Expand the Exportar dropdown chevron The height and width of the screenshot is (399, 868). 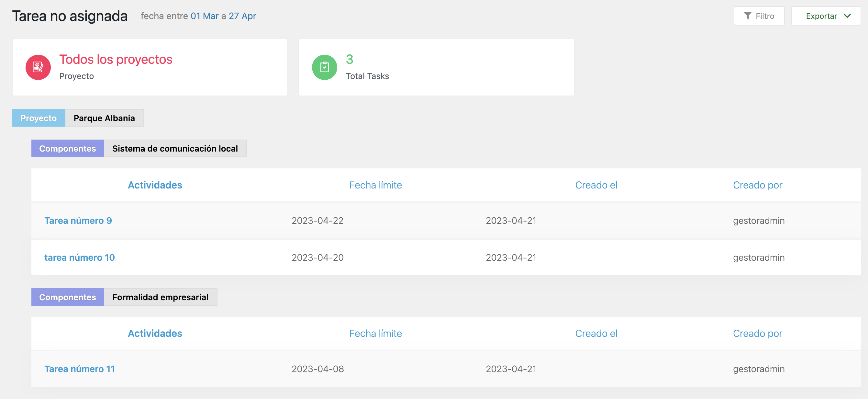pyautogui.click(x=847, y=16)
